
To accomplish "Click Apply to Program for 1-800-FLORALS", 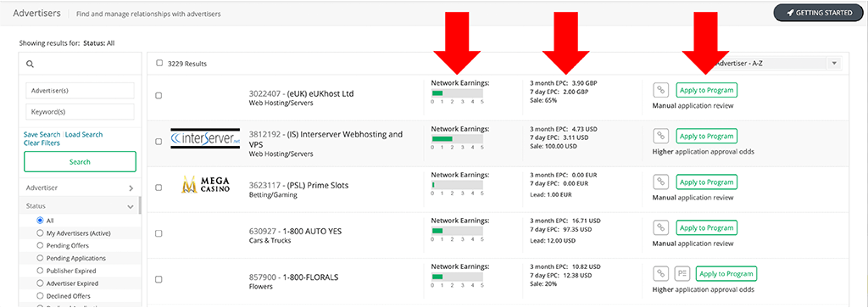I will (726, 274).
